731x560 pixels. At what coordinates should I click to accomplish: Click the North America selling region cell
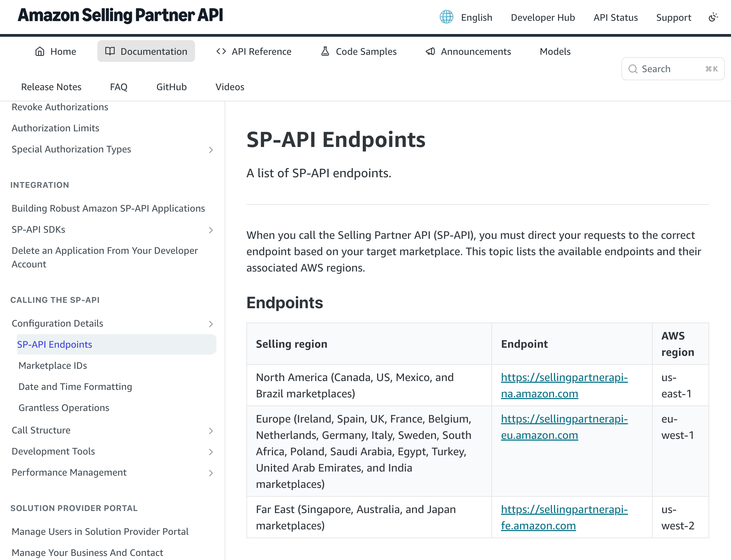[369, 385]
